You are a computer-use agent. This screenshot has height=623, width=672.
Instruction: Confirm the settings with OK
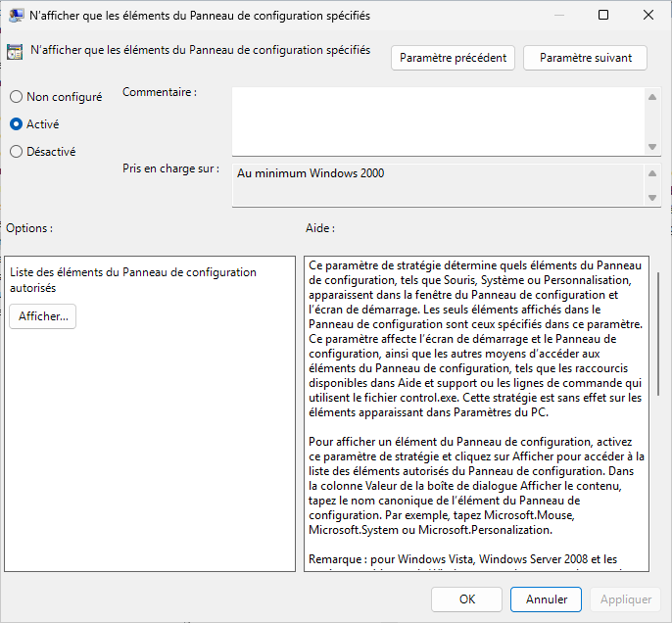467,599
